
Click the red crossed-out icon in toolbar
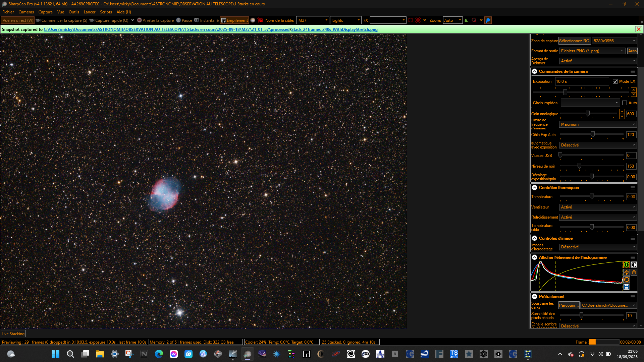[418, 20]
